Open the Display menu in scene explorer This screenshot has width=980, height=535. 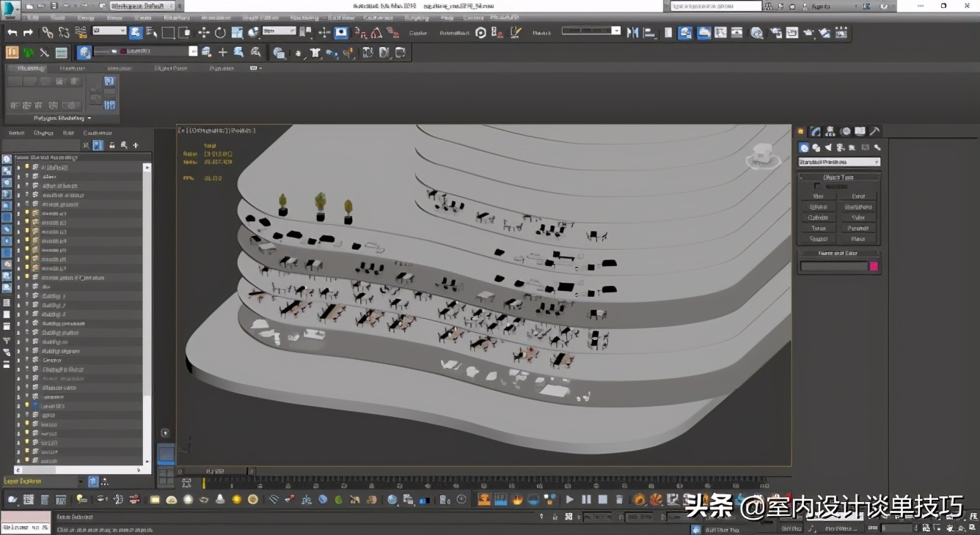pyautogui.click(x=43, y=133)
